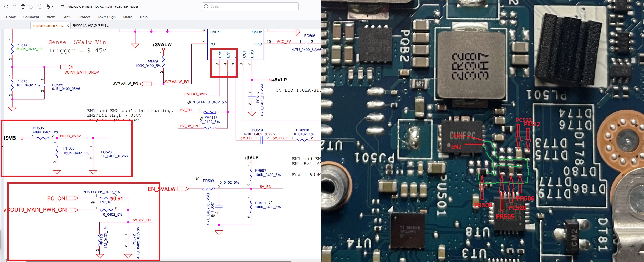
Task: Click the 'Sense 5Valw Vin' note
Action: (x=77, y=42)
